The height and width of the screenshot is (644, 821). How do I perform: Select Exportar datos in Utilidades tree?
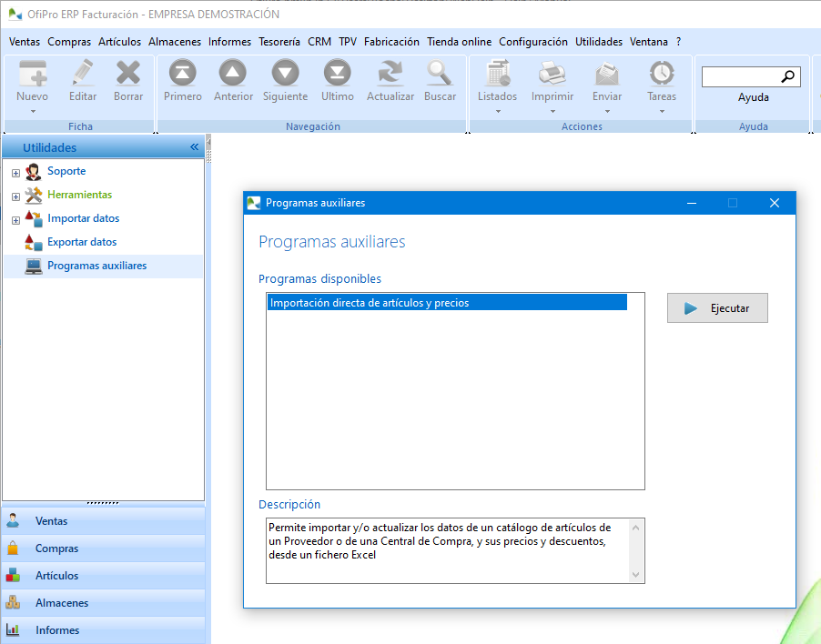click(x=82, y=242)
